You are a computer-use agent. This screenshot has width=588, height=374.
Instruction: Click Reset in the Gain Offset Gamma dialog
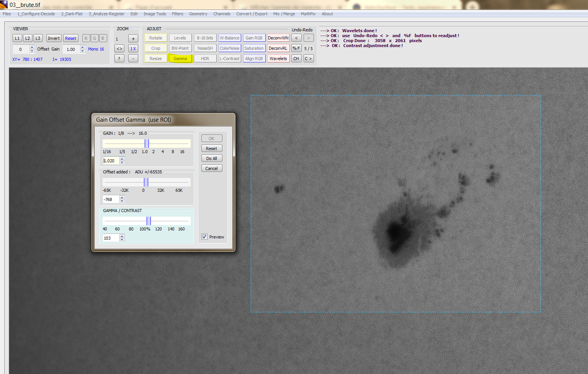tap(212, 149)
